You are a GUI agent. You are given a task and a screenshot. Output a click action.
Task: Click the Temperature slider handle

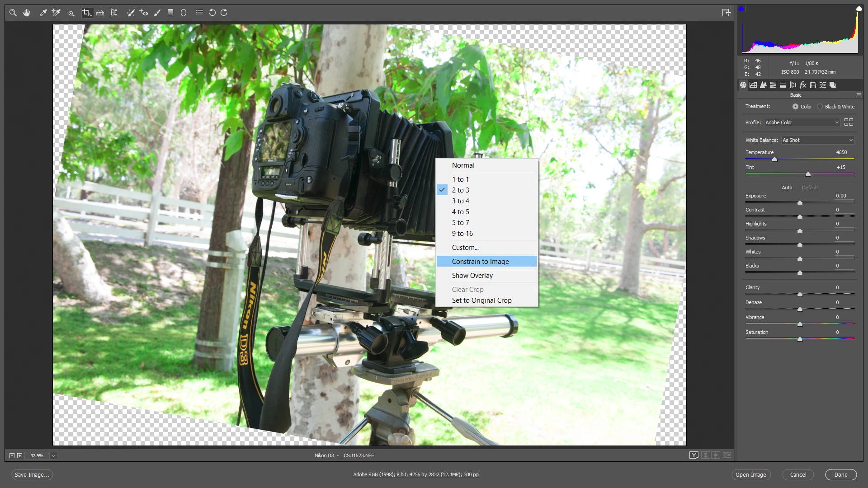[774, 160]
